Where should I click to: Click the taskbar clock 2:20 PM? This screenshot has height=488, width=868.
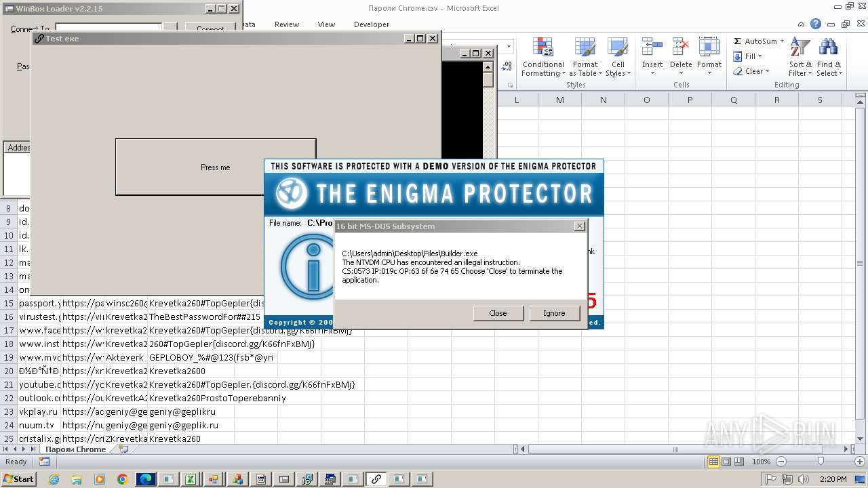[833, 479]
